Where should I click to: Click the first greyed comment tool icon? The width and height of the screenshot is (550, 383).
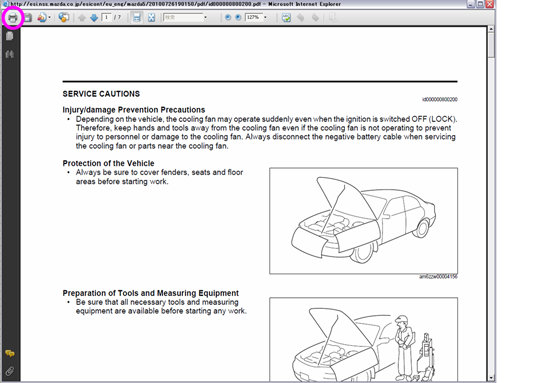coord(301,17)
